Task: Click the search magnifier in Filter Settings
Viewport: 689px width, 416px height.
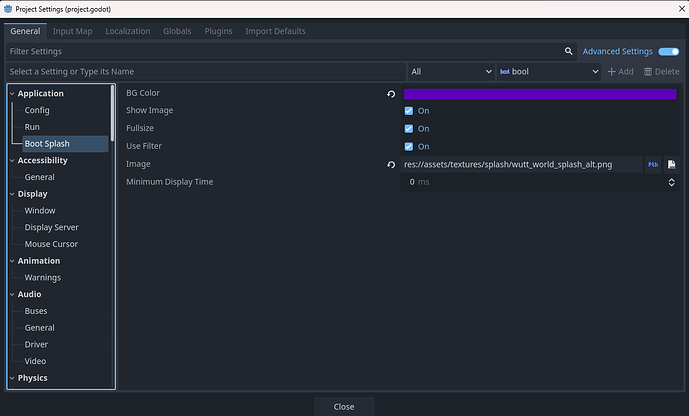Action: (x=569, y=51)
